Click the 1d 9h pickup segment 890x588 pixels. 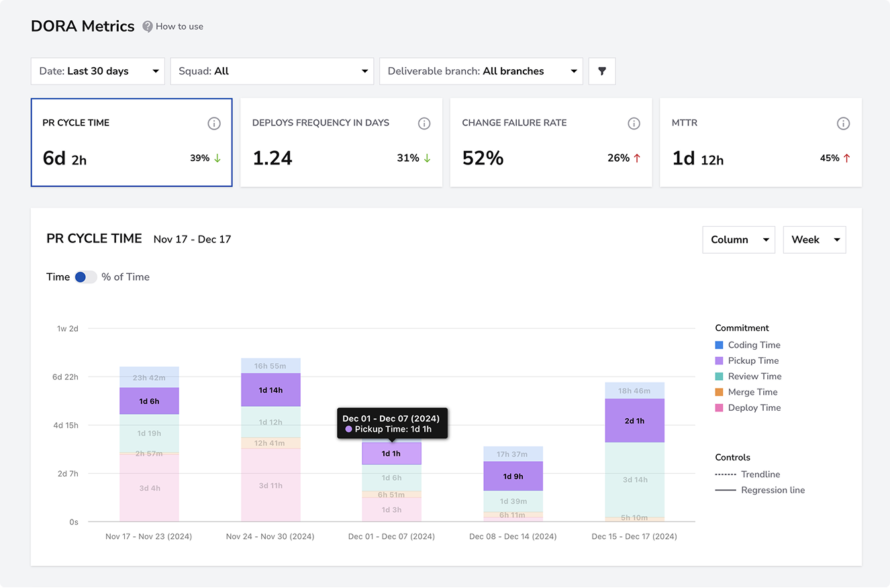513,477
